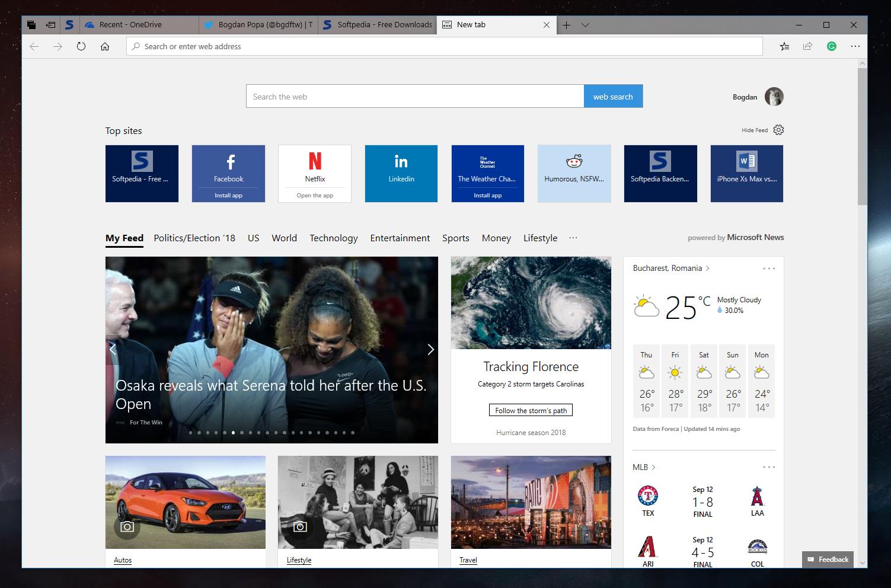The width and height of the screenshot is (891, 588).
Task: Refresh the current page
Action: pyautogui.click(x=81, y=46)
